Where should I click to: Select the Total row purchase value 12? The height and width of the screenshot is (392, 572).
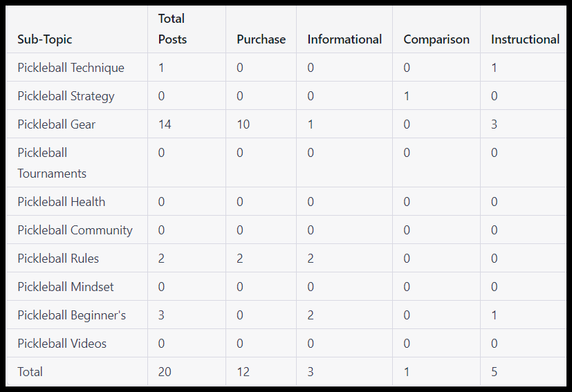[x=243, y=372]
